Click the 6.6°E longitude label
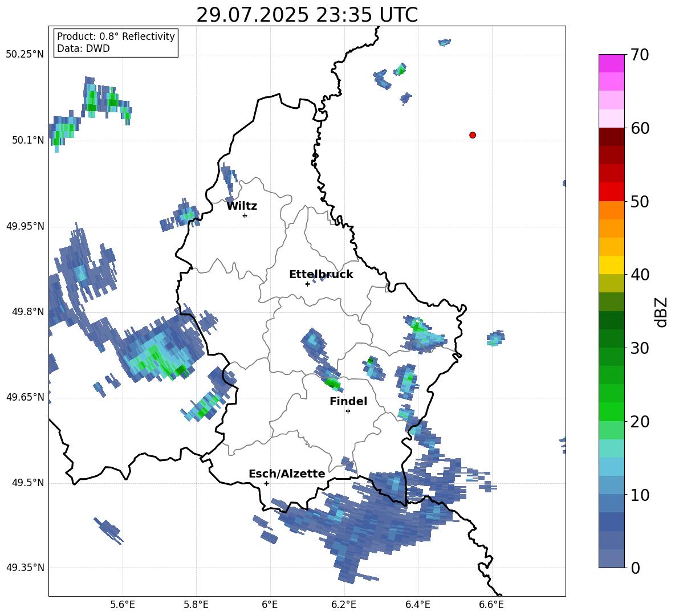This screenshot has height=616, width=675. coord(491,605)
